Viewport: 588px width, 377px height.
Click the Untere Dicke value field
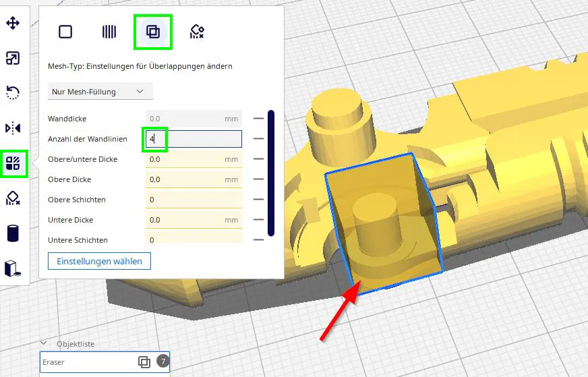tap(194, 220)
